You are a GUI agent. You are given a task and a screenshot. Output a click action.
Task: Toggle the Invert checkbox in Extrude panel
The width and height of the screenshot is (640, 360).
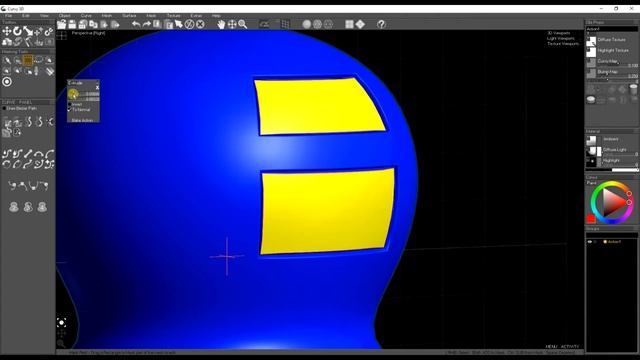tap(69, 104)
